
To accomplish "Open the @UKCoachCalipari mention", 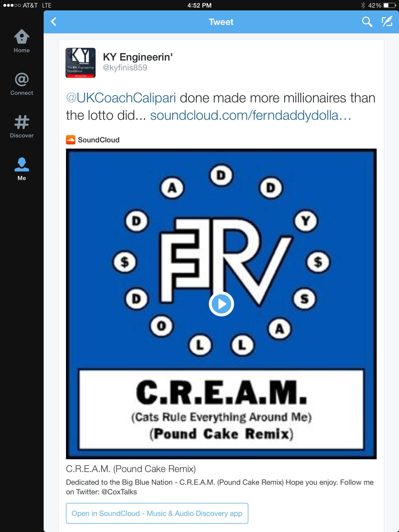I will [121, 98].
